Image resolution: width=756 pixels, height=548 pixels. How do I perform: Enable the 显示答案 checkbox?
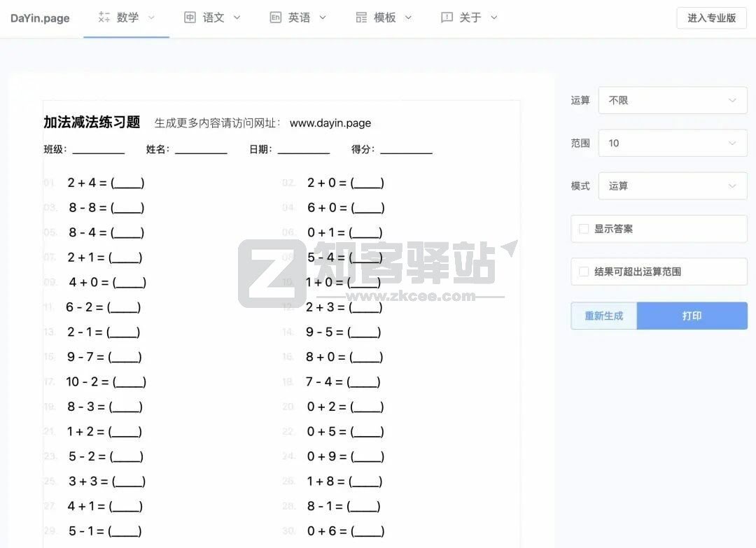584,229
